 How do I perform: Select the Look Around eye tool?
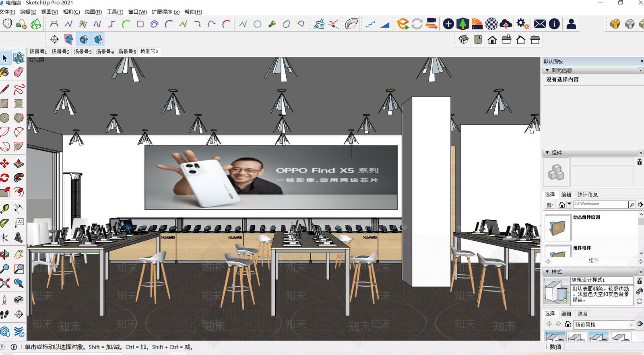click(19, 300)
